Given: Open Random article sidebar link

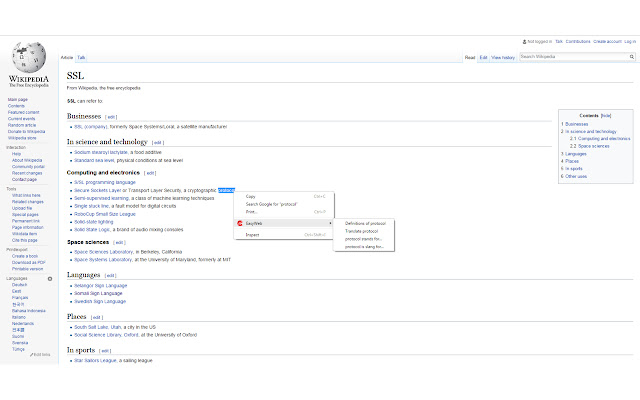Looking at the screenshot, I should point(22,125).
